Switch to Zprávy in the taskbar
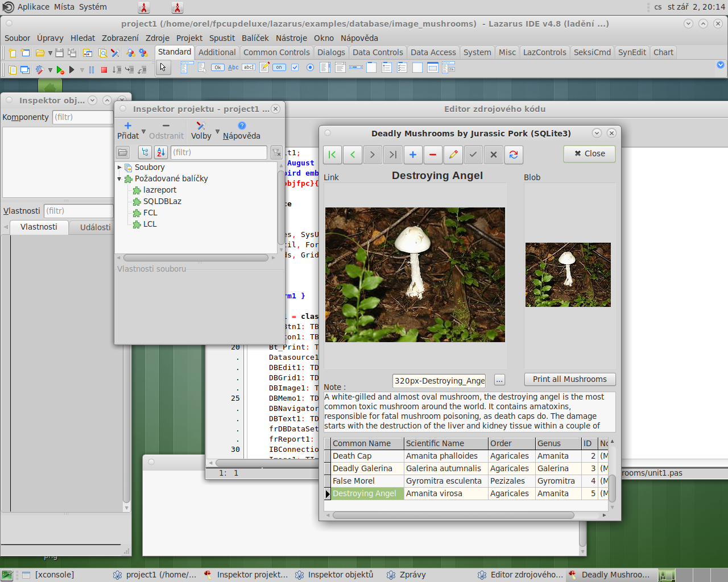The width and height of the screenshot is (728, 582). (x=412, y=575)
